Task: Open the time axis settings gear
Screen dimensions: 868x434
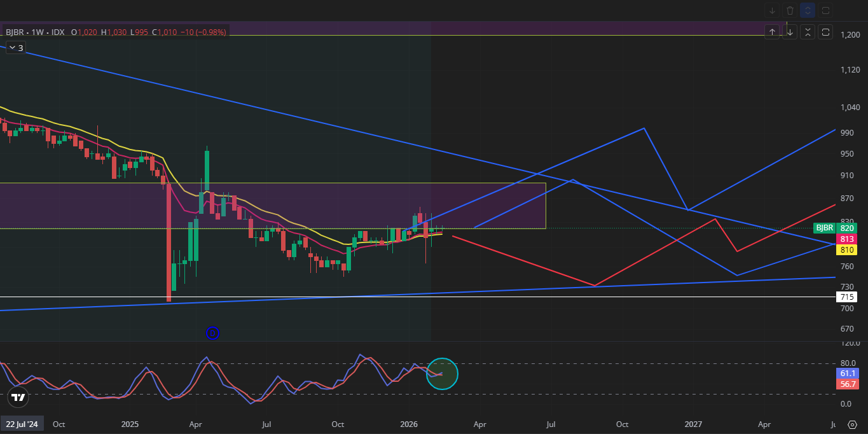Action: coord(853,424)
